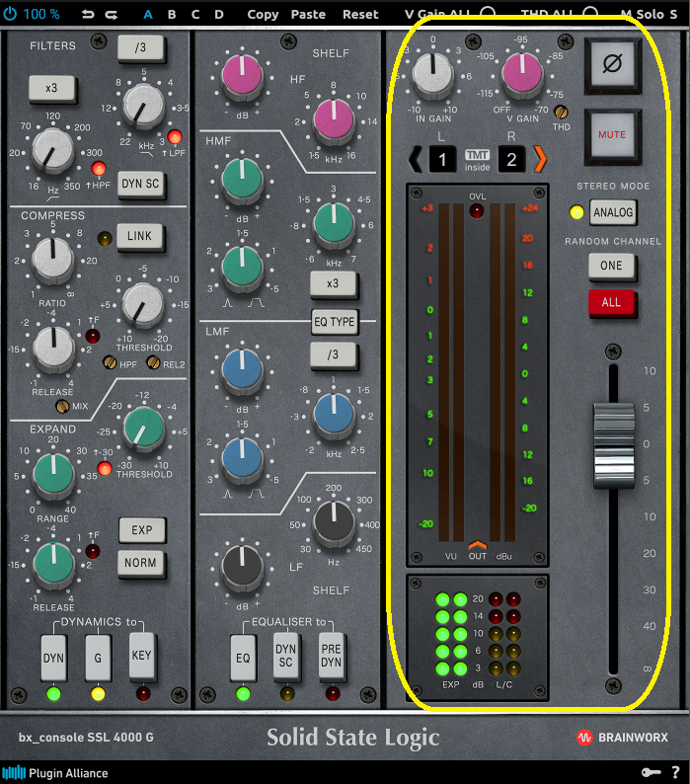The width and height of the screenshot is (690, 784).
Task: Go to previous channel with left chevron
Action: click(415, 160)
